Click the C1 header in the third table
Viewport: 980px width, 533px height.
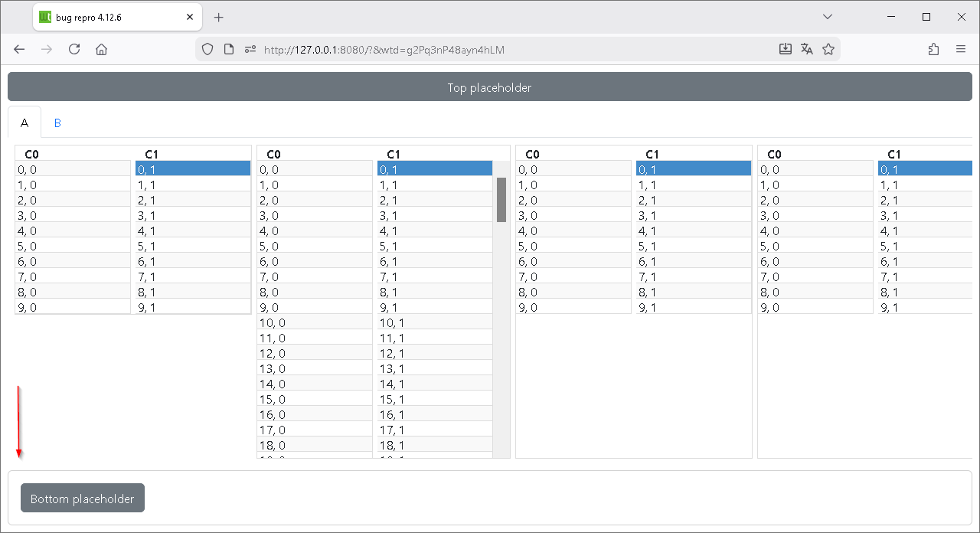[x=652, y=154]
